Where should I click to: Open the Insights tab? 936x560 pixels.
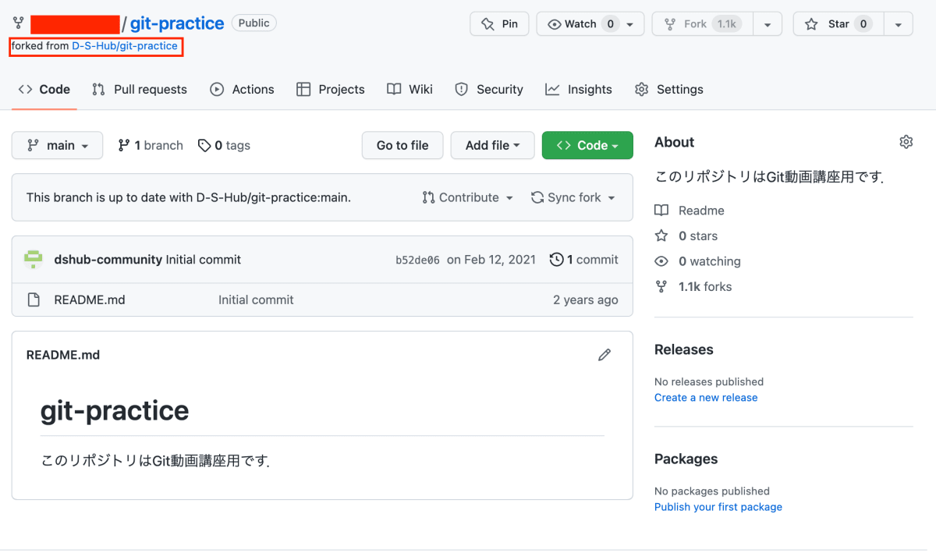click(x=579, y=90)
